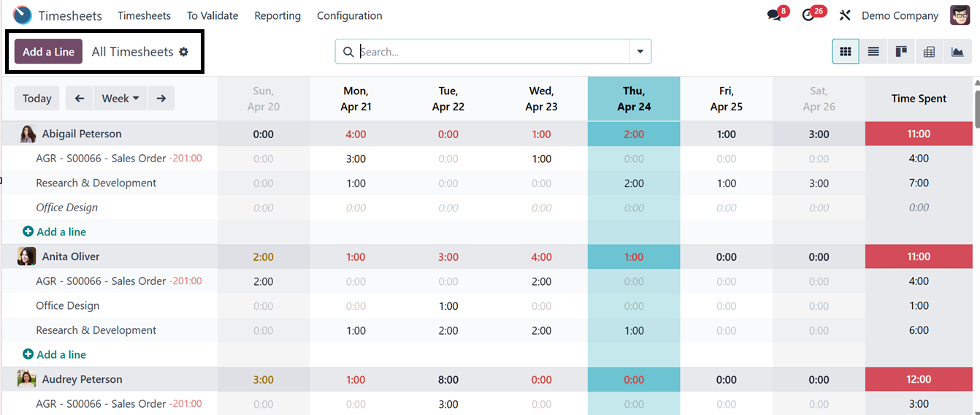Image resolution: width=980 pixels, height=415 pixels.
Task: Click in the Search field
Action: (x=489, y=52)
